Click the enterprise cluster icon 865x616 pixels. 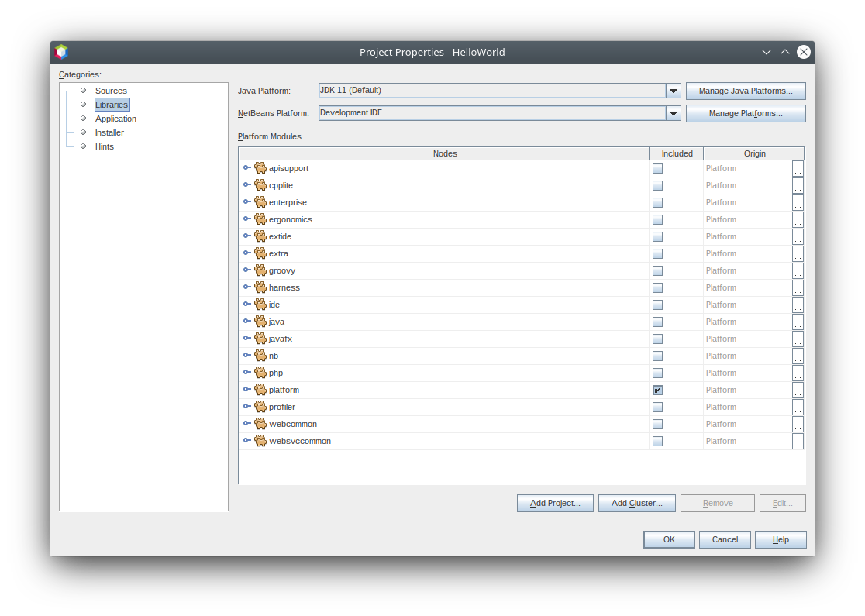(260, 202)
